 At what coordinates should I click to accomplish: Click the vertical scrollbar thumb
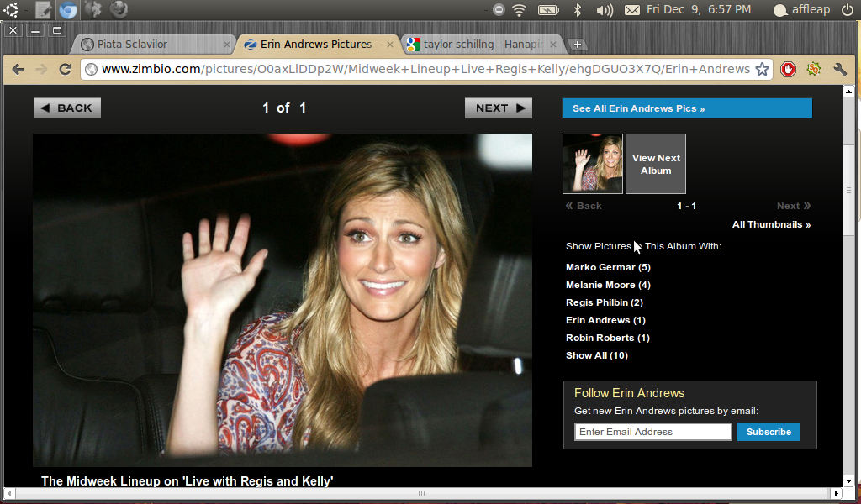click(848, 191)
